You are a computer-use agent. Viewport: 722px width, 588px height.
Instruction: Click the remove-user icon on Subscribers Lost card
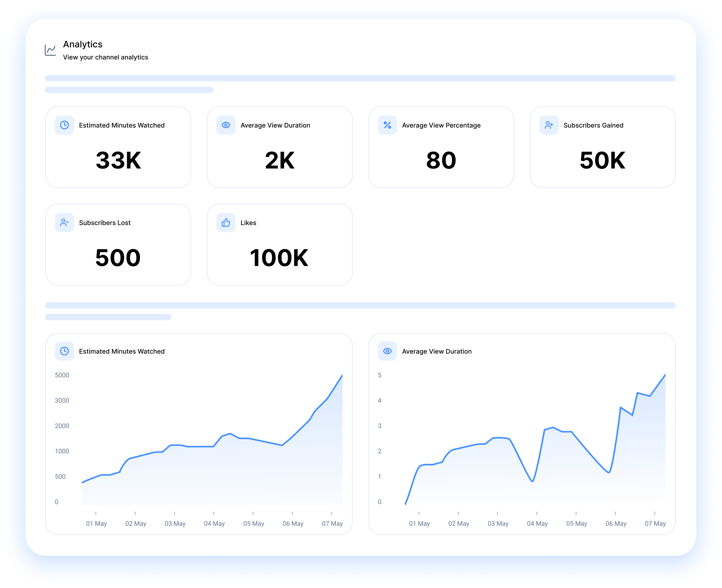click(64, 223)
